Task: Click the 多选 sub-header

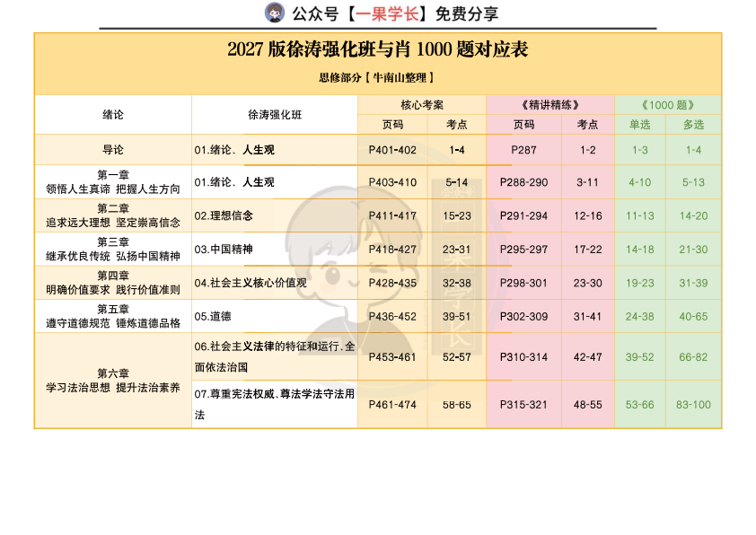Action: [x=693, y=125]
